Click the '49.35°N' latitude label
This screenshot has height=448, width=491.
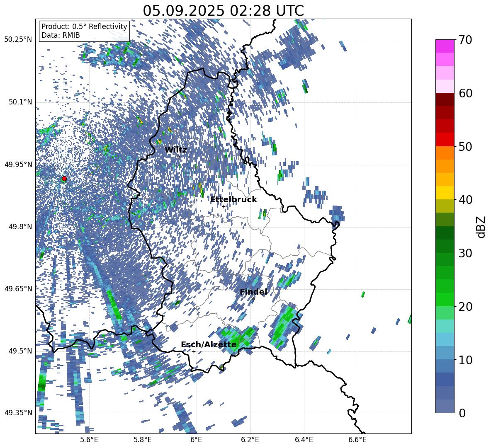coord(18,413)
